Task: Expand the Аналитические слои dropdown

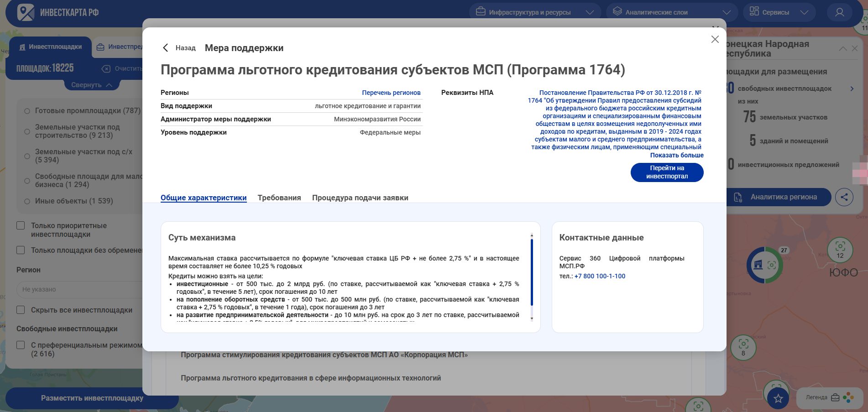Action: [727, 12]
